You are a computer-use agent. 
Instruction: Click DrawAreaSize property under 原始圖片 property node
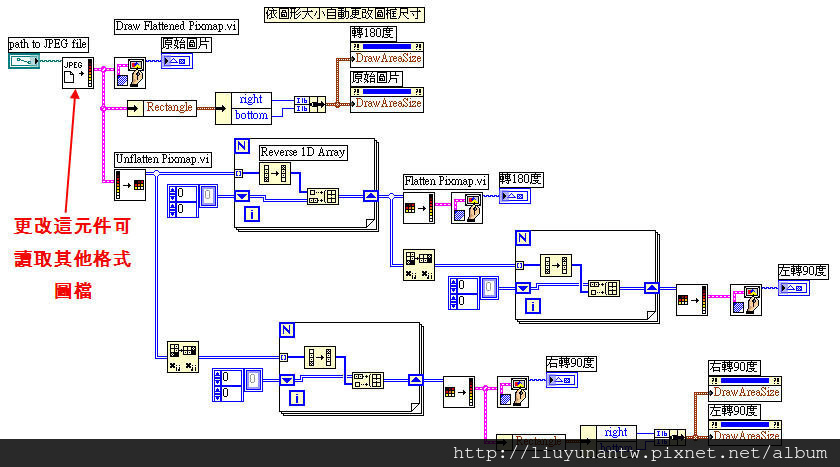387,104
